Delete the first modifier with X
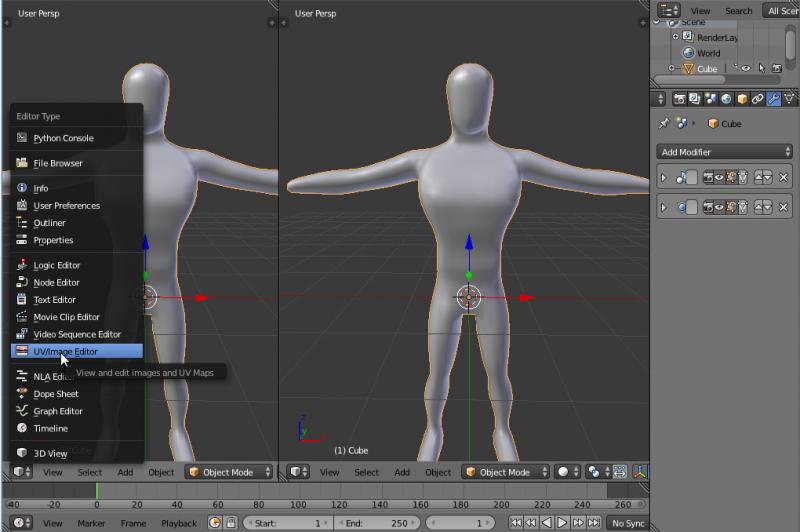This screenshot has height=532, width=800. pyautogui.click(x=783, y=177)
